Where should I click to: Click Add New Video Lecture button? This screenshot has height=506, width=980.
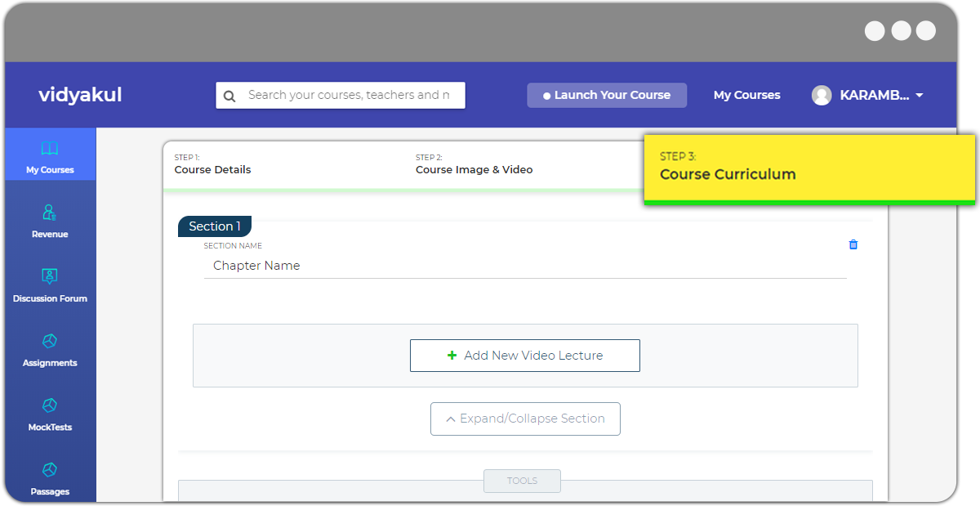coord(525,356)
